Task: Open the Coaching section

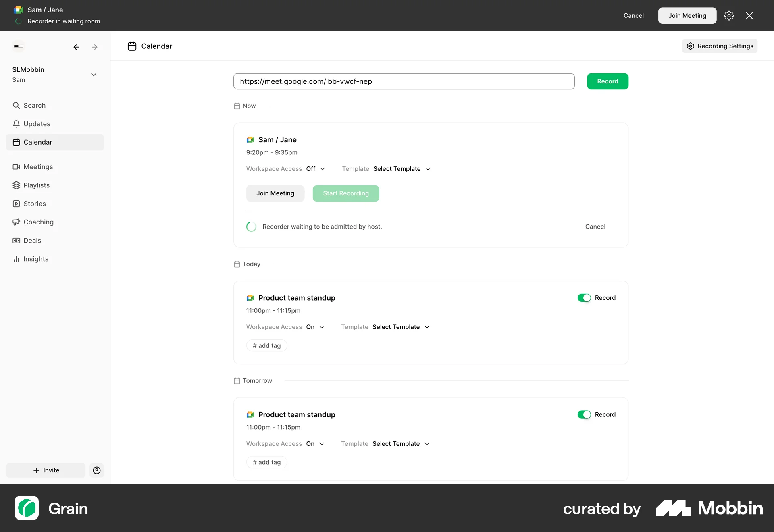Action: coord(38,222)
